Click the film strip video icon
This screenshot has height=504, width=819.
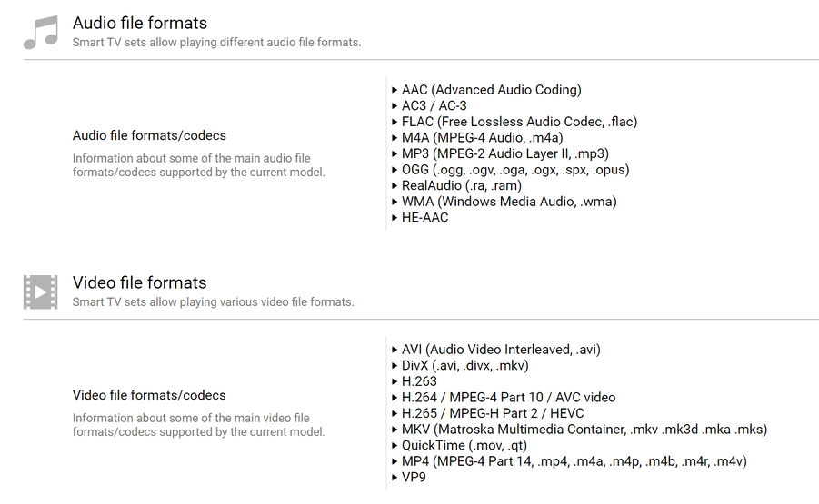40,292
